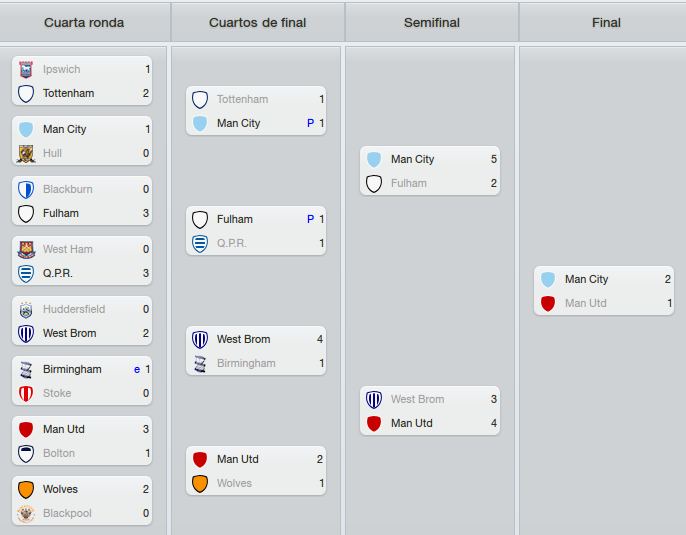Click the Man Utd red shield in Final

pyautogui.click(x=548, y=303)
